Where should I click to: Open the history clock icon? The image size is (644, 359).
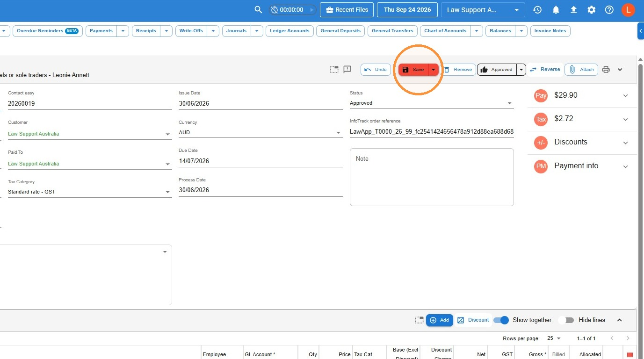coord(537,10)
